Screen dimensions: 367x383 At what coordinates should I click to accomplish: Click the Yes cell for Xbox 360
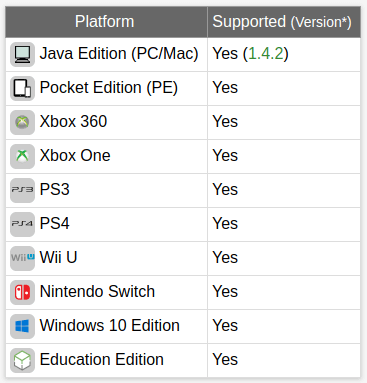point(284,122)
